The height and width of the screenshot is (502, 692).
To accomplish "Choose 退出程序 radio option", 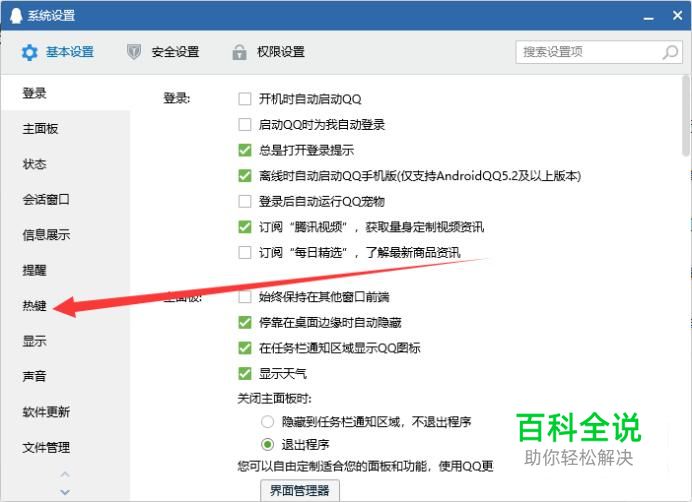I will pyautogui.click(x=267, y=444).
